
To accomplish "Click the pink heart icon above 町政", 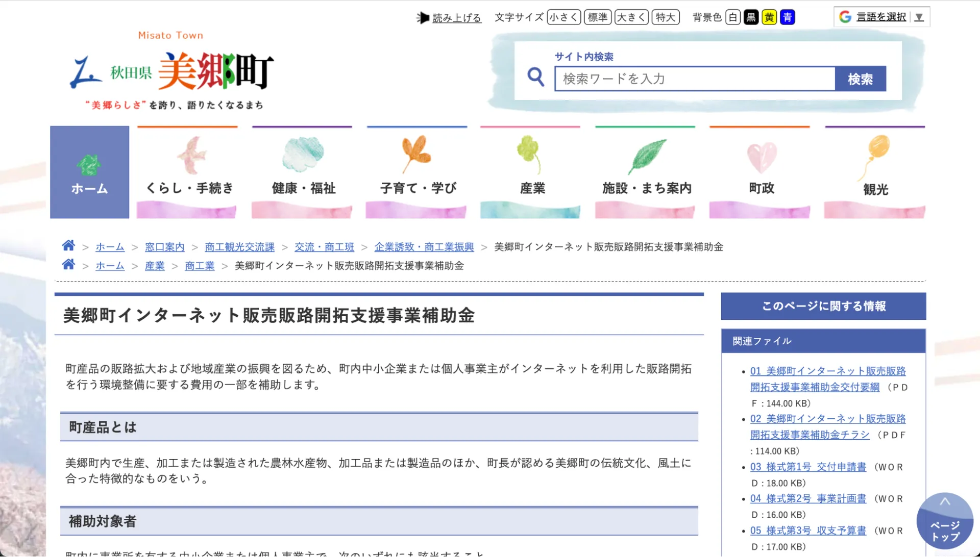I will pyautogui.click(x=762, y=158).
